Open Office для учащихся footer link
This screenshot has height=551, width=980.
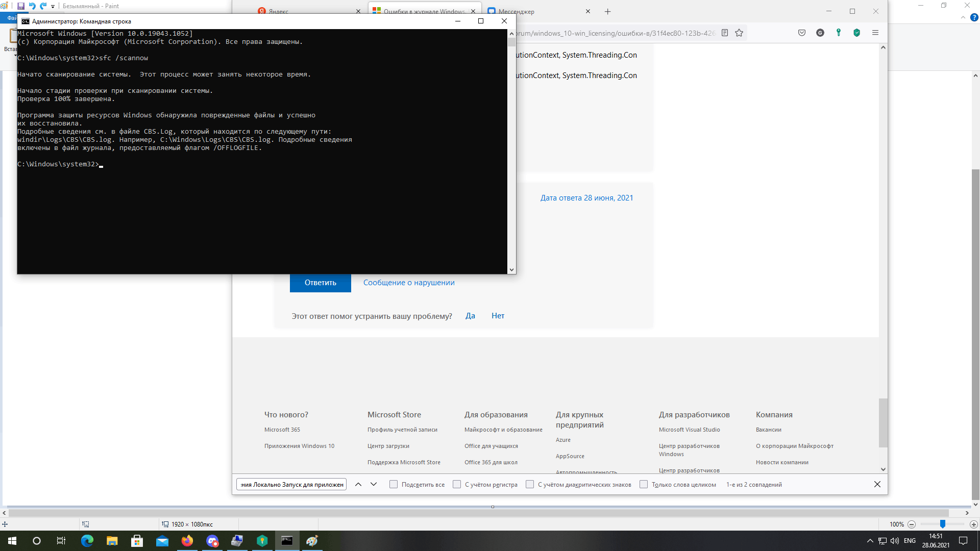tap(491, 446)
